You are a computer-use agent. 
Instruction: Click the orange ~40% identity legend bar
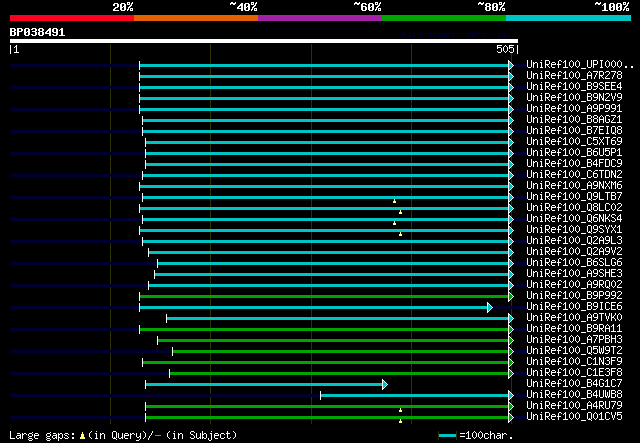(x=196, y=18)
